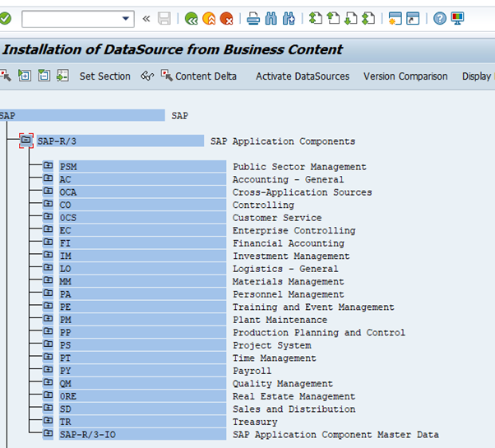Select the PM tree row
Image resolution: width=495 pixels, height=448 pixels.
point(142,320)
